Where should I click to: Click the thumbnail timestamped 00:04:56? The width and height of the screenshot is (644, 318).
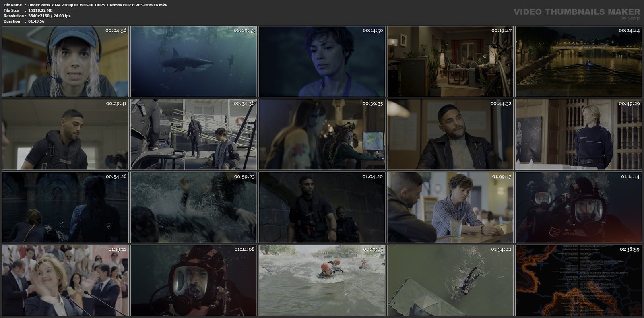tap(65, 62)
